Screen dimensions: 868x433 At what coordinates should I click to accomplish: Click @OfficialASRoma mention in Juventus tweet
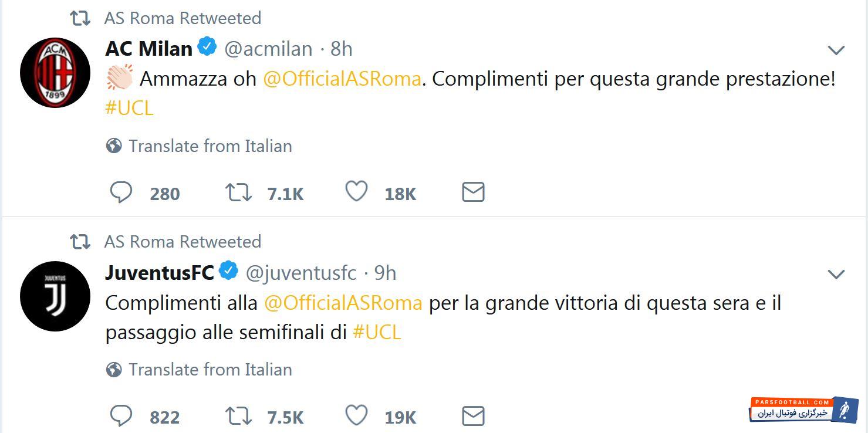pos(343,303)
